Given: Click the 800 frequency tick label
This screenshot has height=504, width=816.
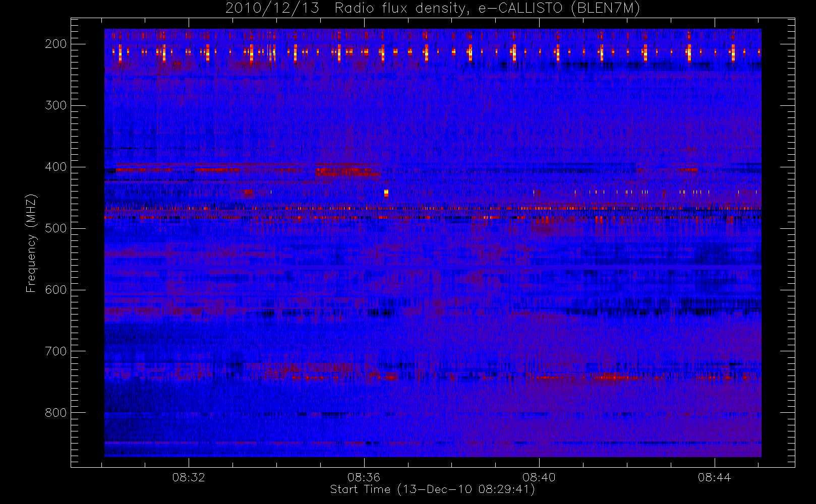Looking at the screenshot, I should 56,413.
